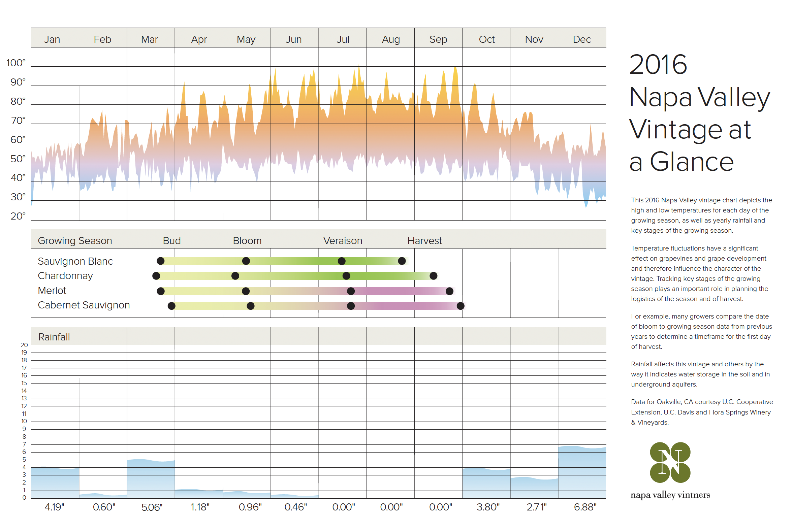Click Sauvignon Blanc bloom marker dot
The height and width of the screenshot is (532, 793).
(x=246, y=261)
